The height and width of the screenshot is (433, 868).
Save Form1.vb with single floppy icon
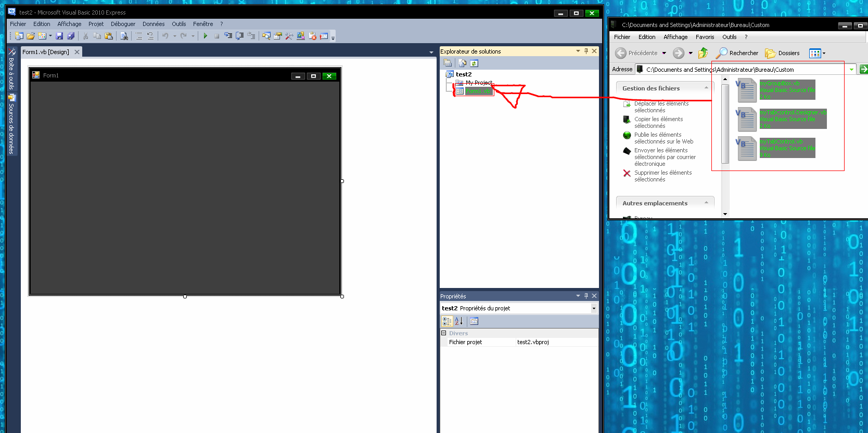[59, 36]
